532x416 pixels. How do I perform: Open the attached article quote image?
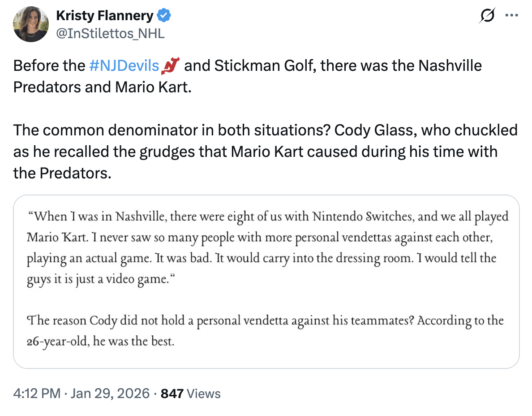266,282
